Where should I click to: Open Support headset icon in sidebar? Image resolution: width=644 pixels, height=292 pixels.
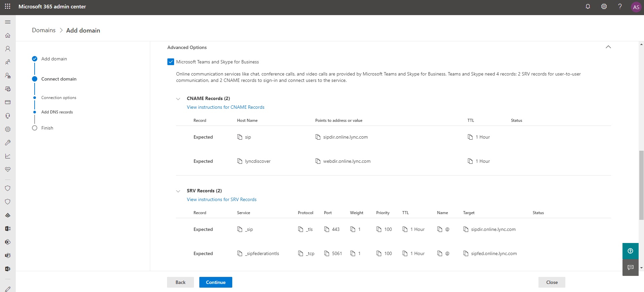[8, 116]
